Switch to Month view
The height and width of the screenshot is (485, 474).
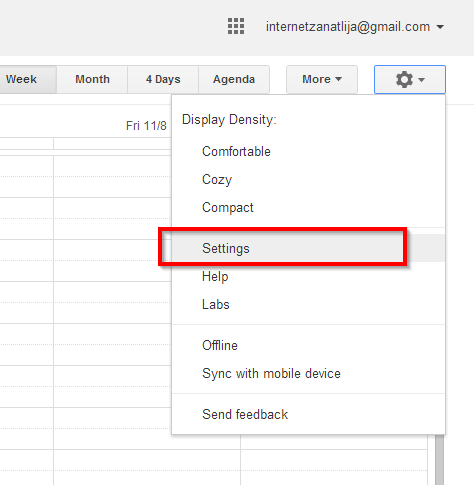click(92, 79)
